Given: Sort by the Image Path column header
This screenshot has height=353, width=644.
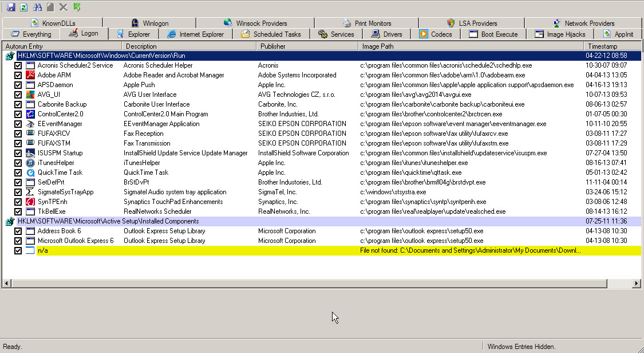Looking at the screenshot, I should pos(471,46).
